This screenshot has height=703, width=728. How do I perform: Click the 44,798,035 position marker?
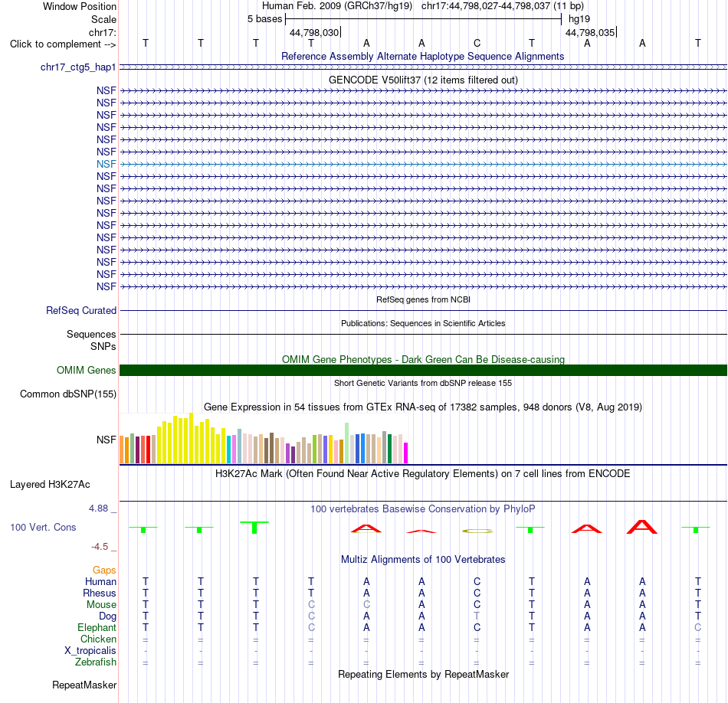pyautogui.click(x=590, y=32)
